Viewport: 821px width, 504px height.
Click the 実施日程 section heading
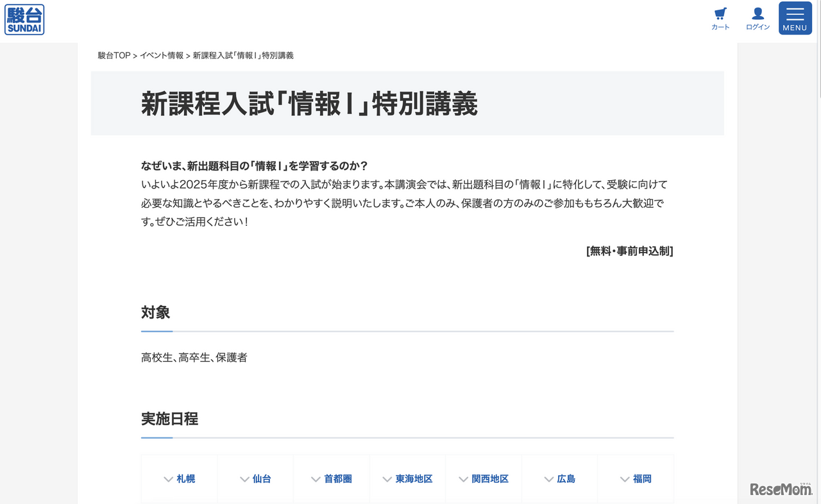coord(169,419)
